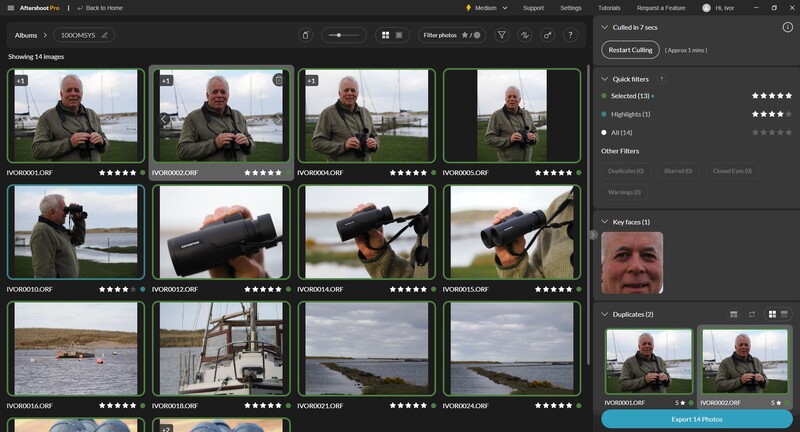Viewport: 800px width, 432px height.
Task: Open the Settings menu
Action: click(x=570, y=8)
